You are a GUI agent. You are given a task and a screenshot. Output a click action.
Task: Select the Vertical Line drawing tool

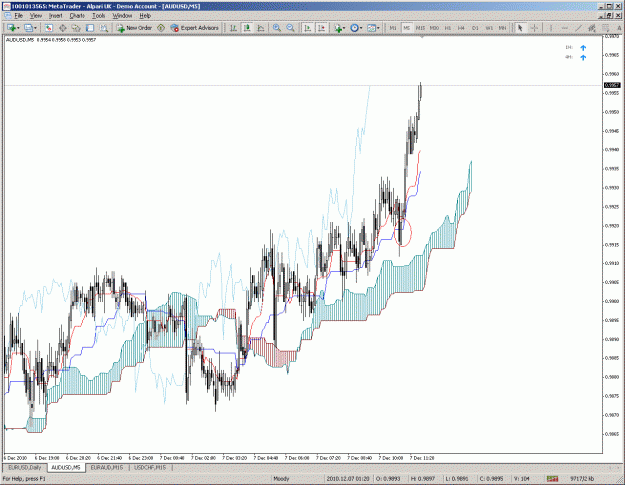coord(551,28)
